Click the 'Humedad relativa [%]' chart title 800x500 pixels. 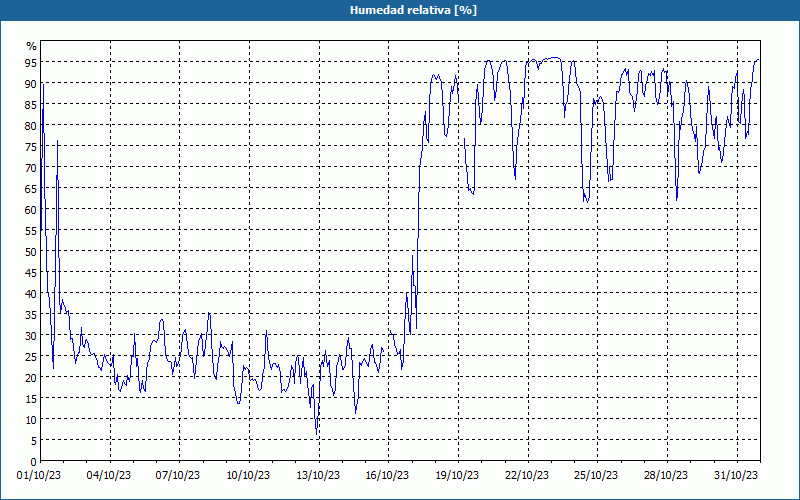413,10
